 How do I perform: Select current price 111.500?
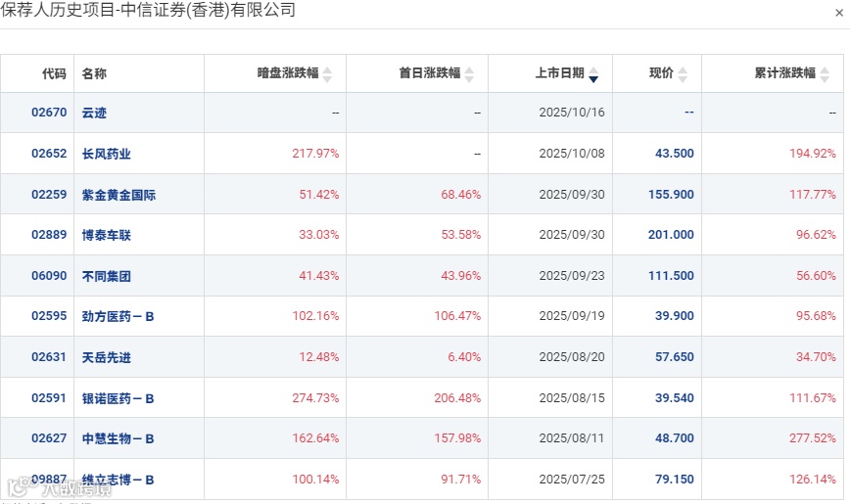click(x=671, y=275)
